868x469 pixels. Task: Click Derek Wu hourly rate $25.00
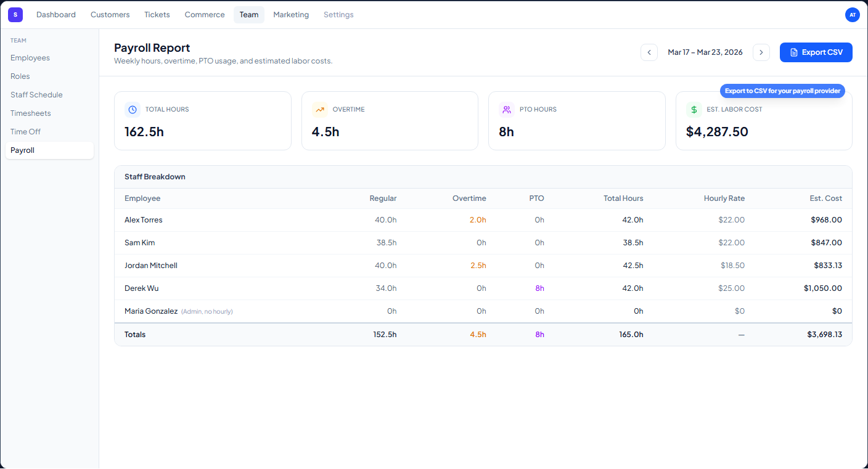(x=732, y=288)
